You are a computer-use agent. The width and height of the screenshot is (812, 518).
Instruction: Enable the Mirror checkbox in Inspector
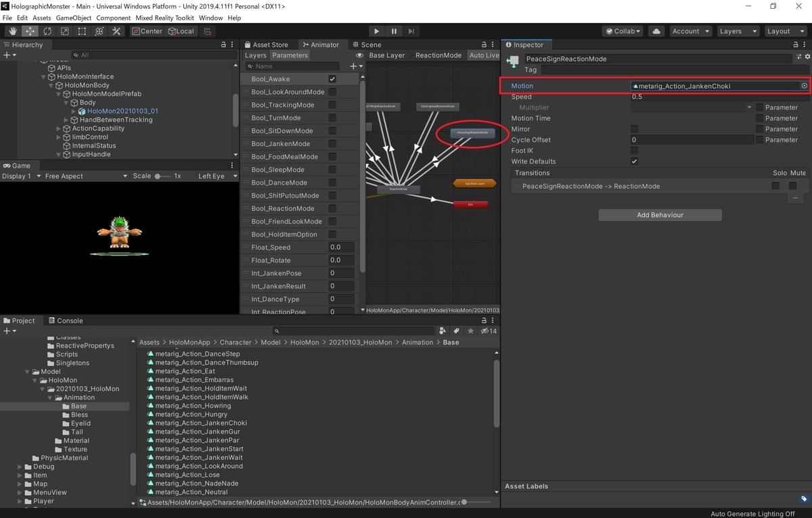tap(634, 129)
